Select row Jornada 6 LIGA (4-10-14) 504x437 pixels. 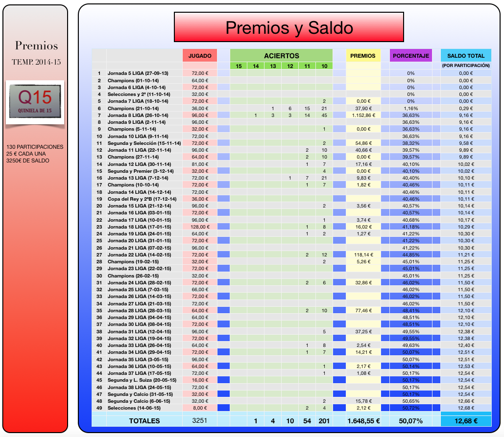(x=291, y=87)
